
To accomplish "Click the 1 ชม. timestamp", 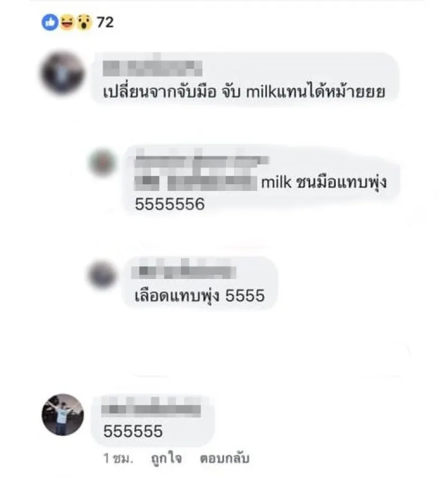I will (118, 458).
